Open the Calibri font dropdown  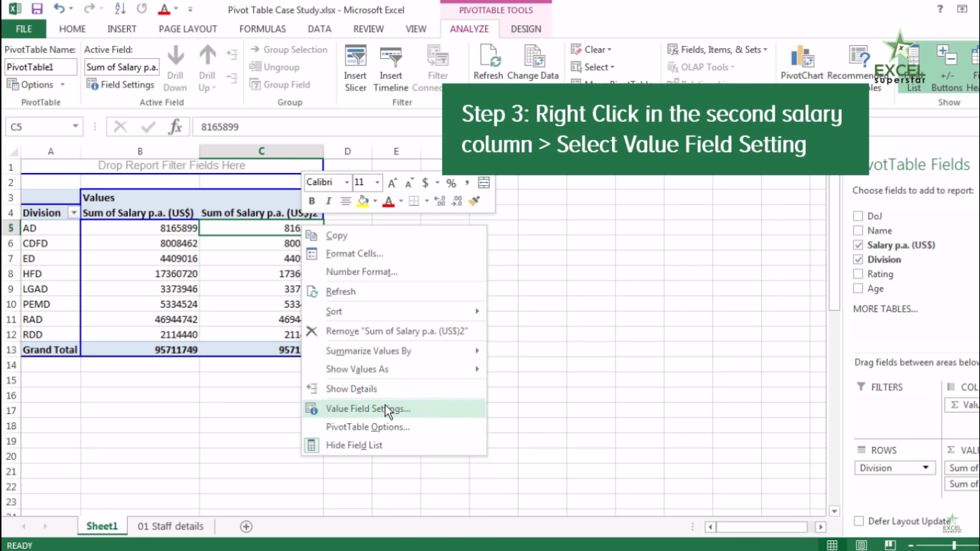click(x=347, y=183)
